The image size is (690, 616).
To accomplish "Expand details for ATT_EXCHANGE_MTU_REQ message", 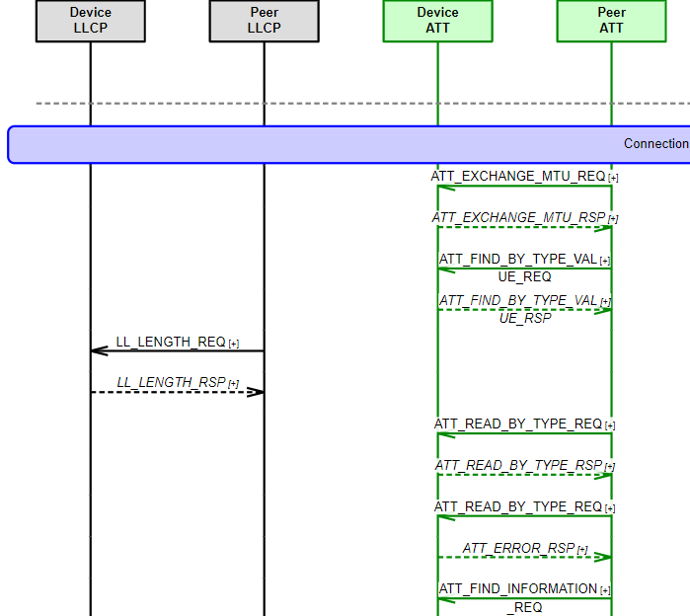I will pos(613,178).
